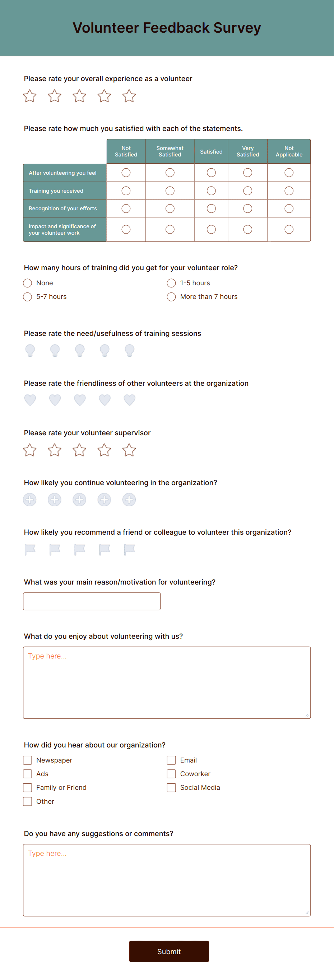Image resolution: width=334 pixels, height=980 pixels.
Task: Click the fifth plus icon for continuing likelihood
Action: (x=129, y=500)
